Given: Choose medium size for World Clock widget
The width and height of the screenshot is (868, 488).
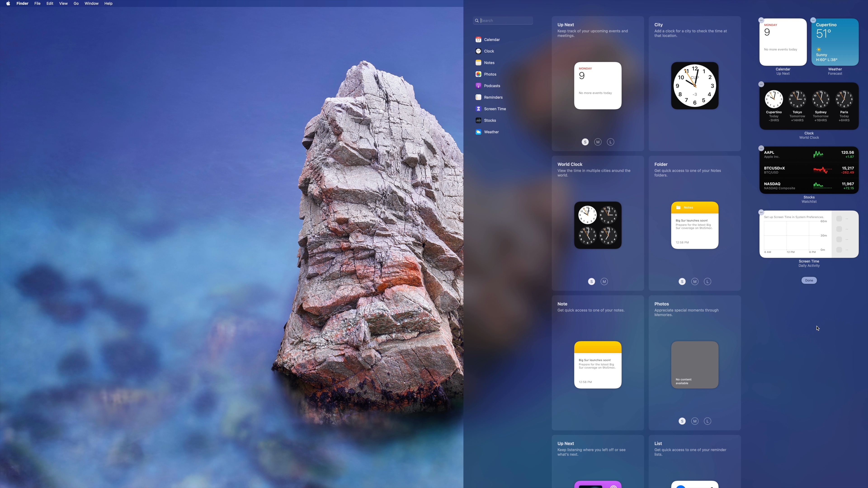Looking at the screenshot, I should click(604, 282).
